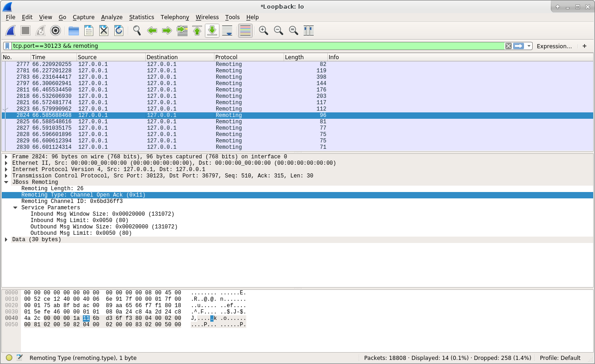The width and height of the screenshot is (595, 364).
Task: Select the Remoting Channel ID: 0x6bd36ff3 field
Action: click(x=297, y=201)
